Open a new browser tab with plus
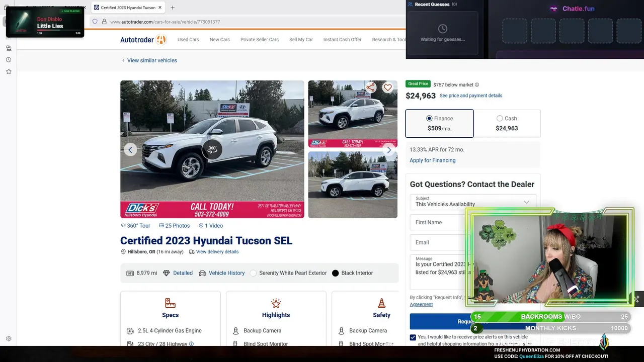644x362 pixels. (x=173, y=8)
